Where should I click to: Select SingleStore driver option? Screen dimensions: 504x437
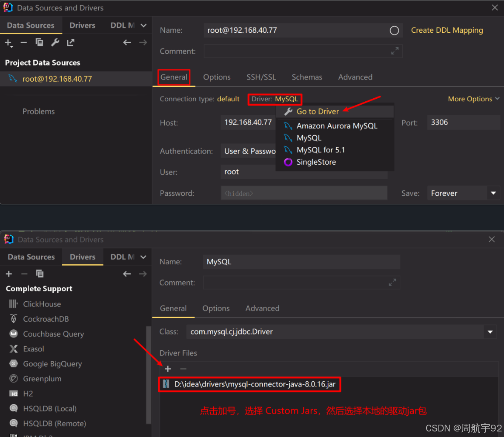pyautogui.click(x=335, y=162)
